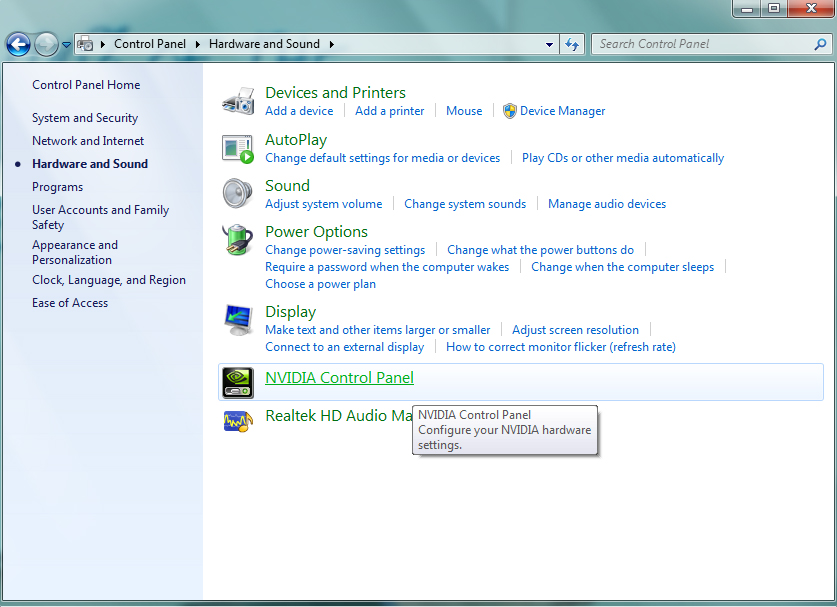Click the Display monitor icon
Image resolution: width=837 pixels, height=607 pixels.
[x=238, y=320]
